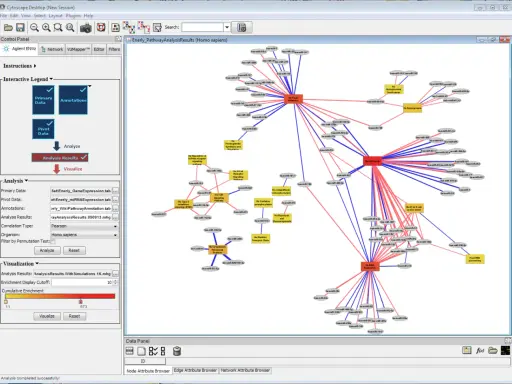Click the Zoom In magnifier icon
This screenshot has width=512, height=384.
pyautogui.click(x=46, y=28)
